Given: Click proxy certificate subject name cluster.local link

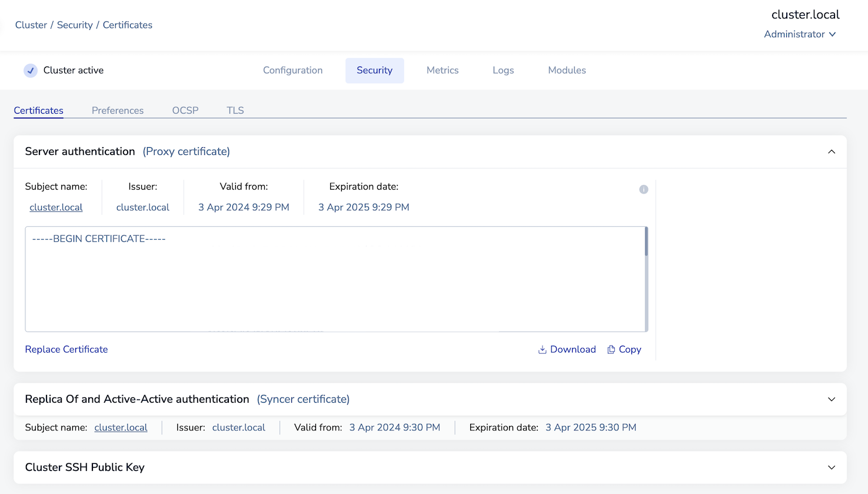Looking at the screenshot, I should click(56, 207).
